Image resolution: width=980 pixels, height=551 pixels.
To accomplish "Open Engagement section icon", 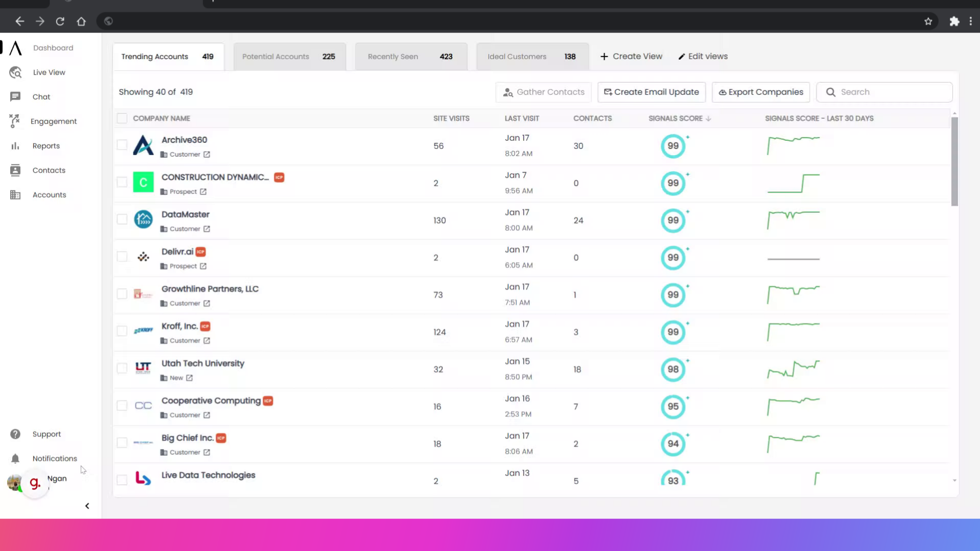I will tap(14, 121).
